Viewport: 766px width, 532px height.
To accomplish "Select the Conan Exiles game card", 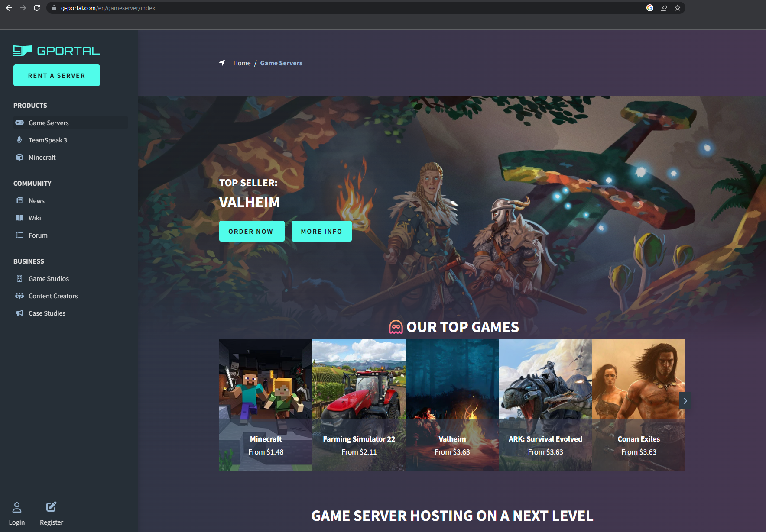I will [639, 405].
